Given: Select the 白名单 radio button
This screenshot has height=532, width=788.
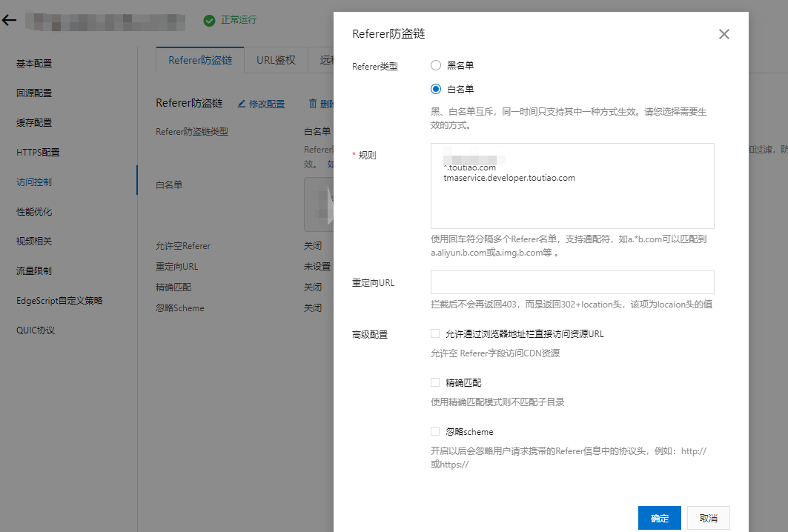Looking at the screenshot, I should pyautogui.click(x=436, y=89).
